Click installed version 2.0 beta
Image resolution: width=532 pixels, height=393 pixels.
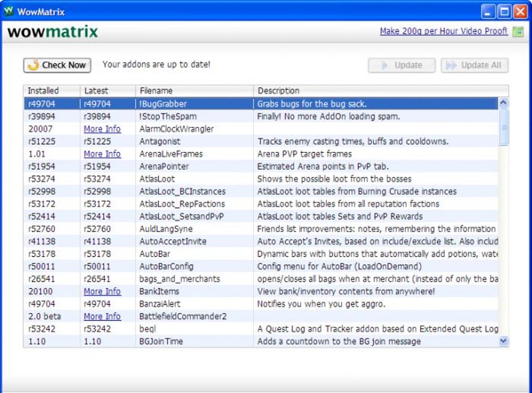point(44,316)
